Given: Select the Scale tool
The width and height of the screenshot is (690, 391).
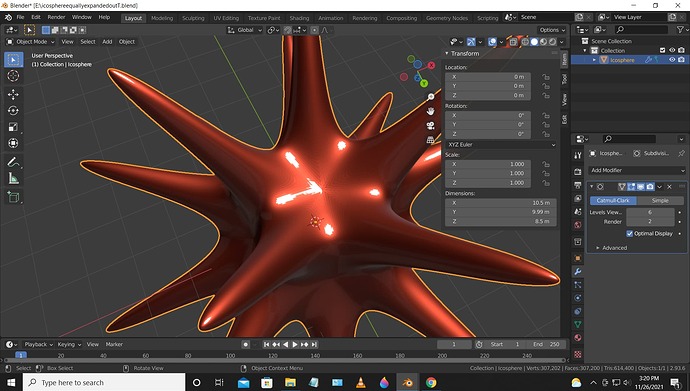Looking at the screenshot, I should coord(13,127).
